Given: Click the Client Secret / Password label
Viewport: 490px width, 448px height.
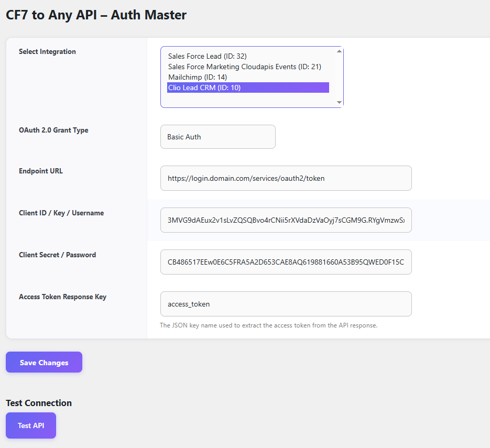Looking at the screenshot, I should [x=57, y=255].
